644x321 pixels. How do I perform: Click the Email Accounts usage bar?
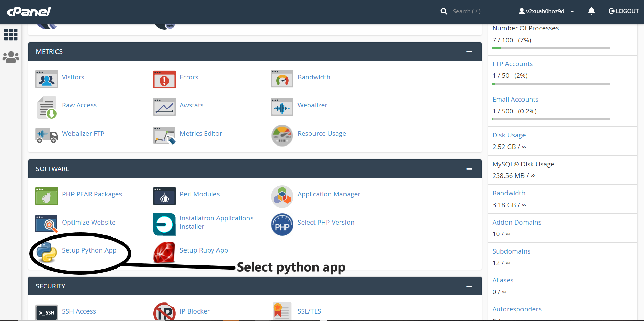coord(551,119)
